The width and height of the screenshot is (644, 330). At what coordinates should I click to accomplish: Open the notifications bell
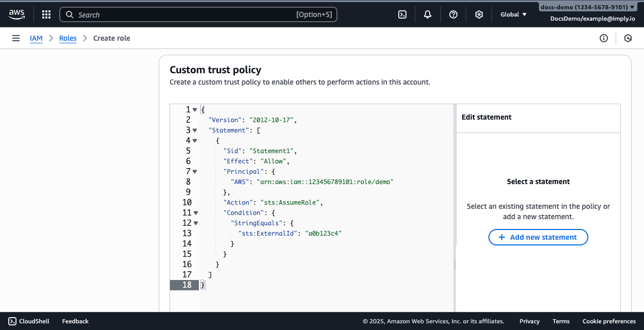tap(428, 14)
